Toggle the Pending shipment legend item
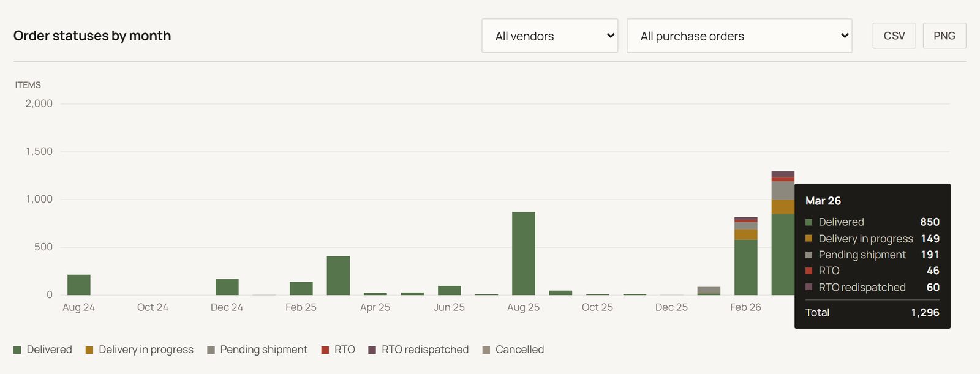The width and height of the screenshot is (980, 374). tap(257, 350)
